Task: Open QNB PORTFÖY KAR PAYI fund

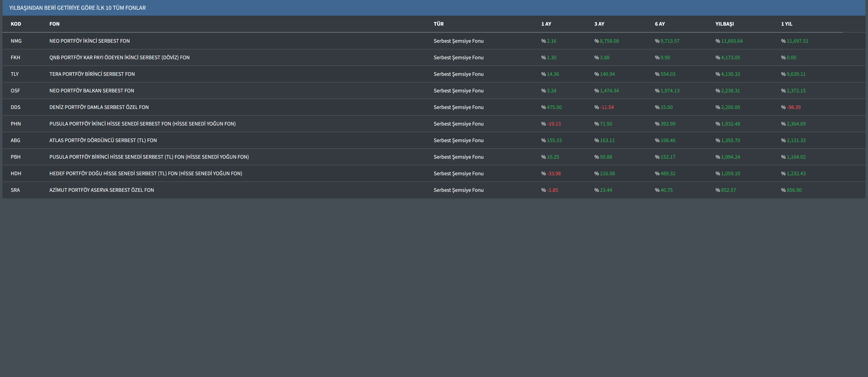Action: pos(119,58)
